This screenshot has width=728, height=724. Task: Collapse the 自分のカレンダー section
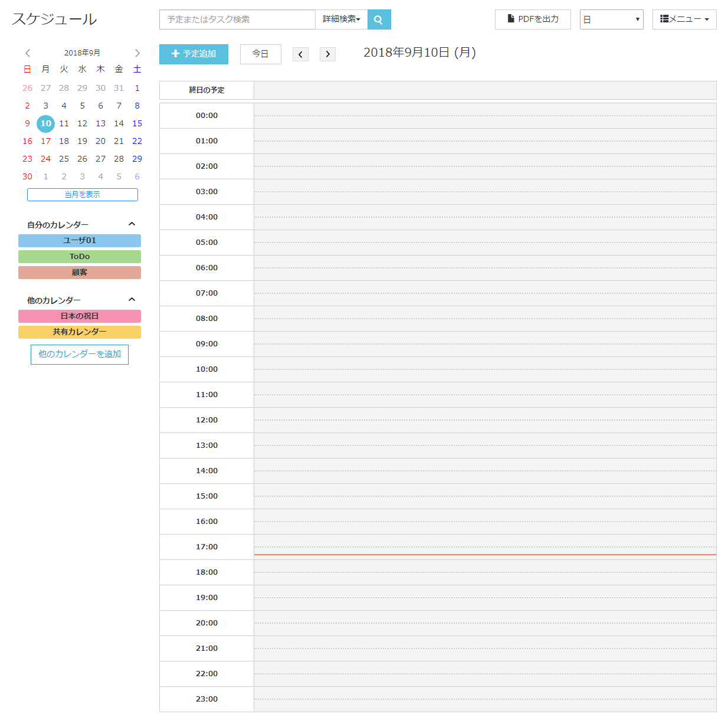tap(132, 224)
